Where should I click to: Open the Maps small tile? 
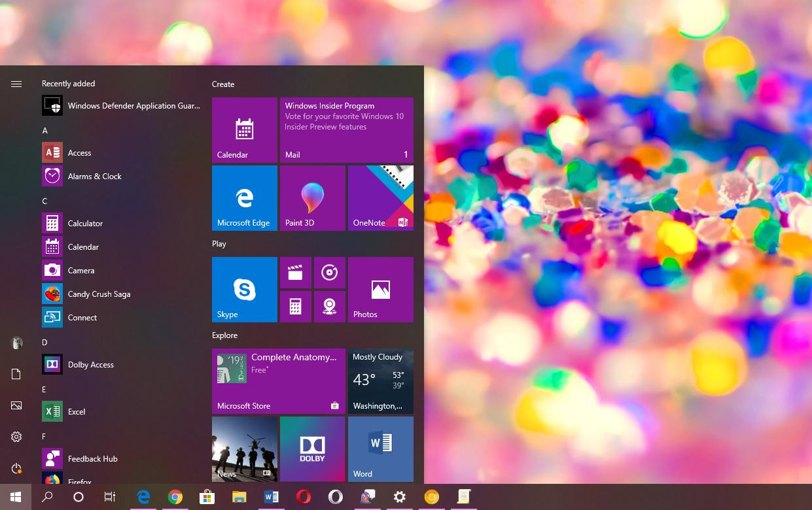tap(330, 307)
